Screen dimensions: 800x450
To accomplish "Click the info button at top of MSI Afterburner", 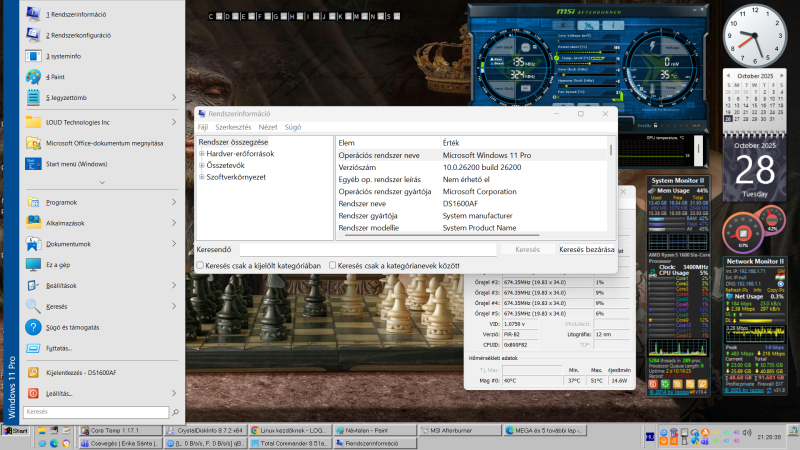I will 613,25.
